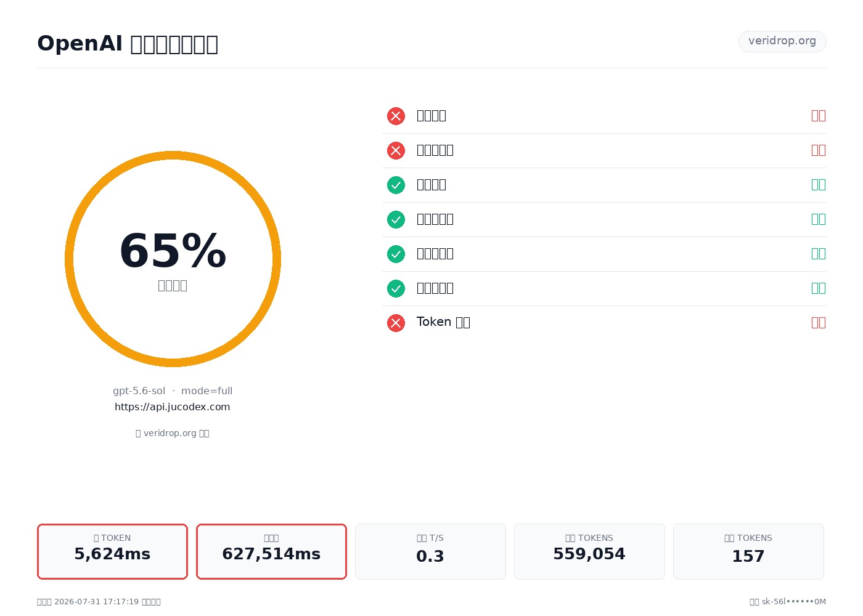Viewport: 863px width, 616px height.
Task: Click the green checkmark icon in the fifth check row
Action: 396,254
